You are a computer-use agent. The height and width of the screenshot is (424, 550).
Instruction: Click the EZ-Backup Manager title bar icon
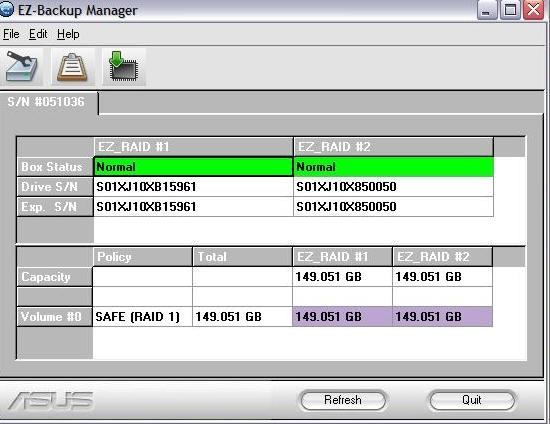[x=6, y=9]
